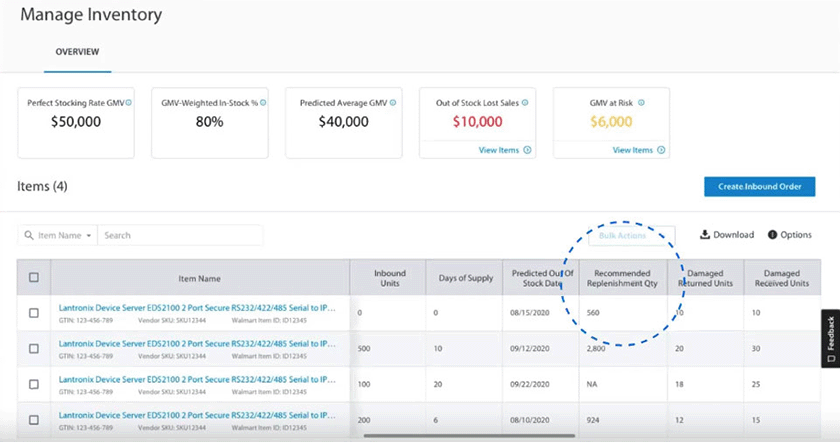The width and height of the screenshot is (840, 442).
Task: Click info icon next to Out of Stock Lost Sales
Action: [x=525, y=102]
